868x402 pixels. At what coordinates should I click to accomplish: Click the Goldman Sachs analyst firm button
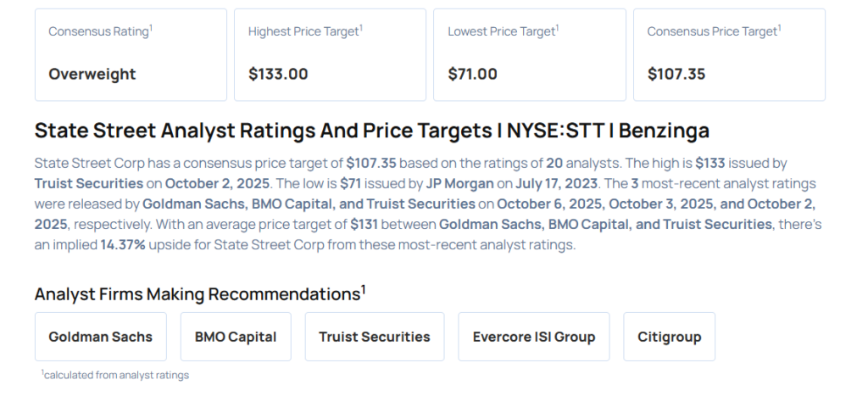(x=101, y=337)
